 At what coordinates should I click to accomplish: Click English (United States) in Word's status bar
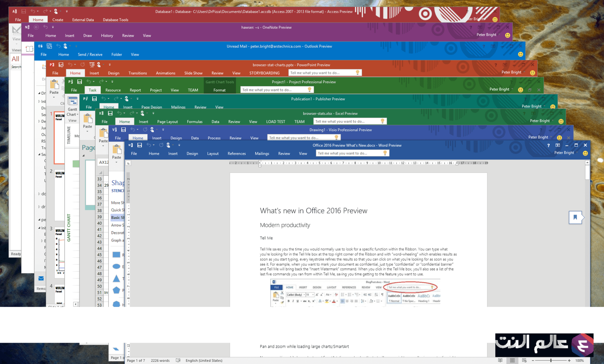point(204,361)
